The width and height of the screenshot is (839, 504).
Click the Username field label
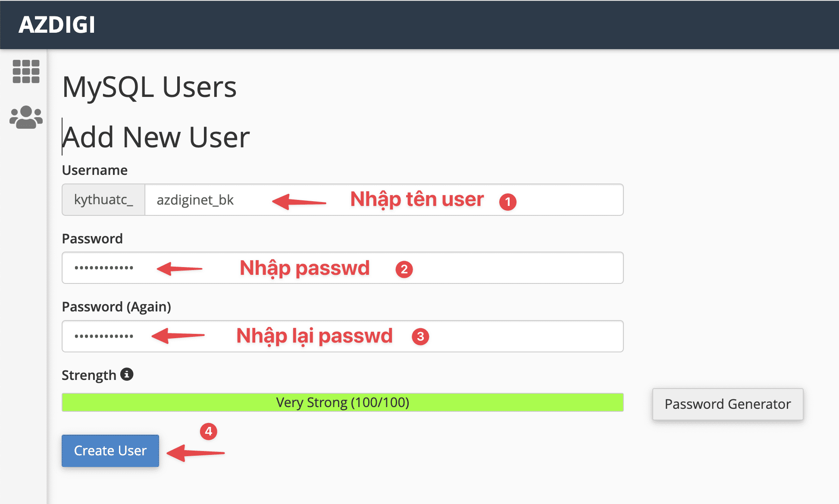(94, 170)
